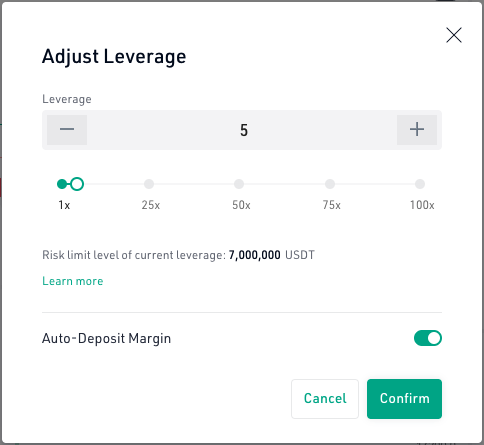Close the Adjust Leverage dialog with X
The width and height of the screenshot is (484, 445).
[454, 35]
